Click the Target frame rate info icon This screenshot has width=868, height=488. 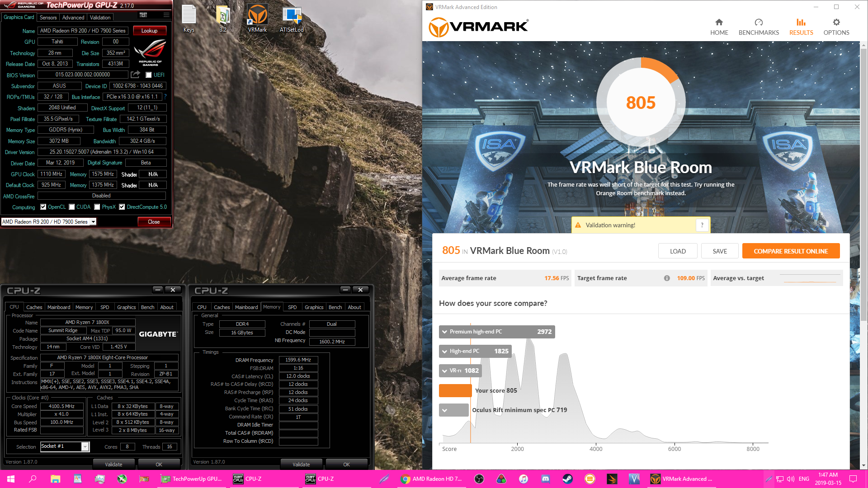(x=667, y=278)
